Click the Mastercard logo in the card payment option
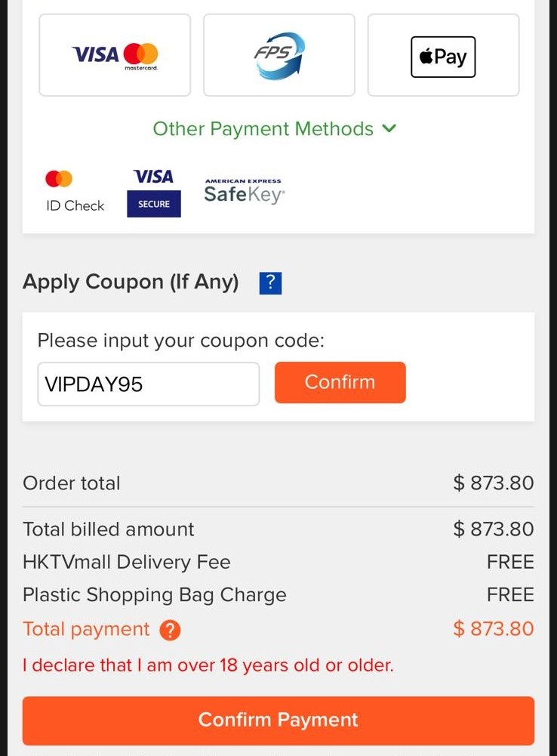The image size is (557, 756). point(141,54)
